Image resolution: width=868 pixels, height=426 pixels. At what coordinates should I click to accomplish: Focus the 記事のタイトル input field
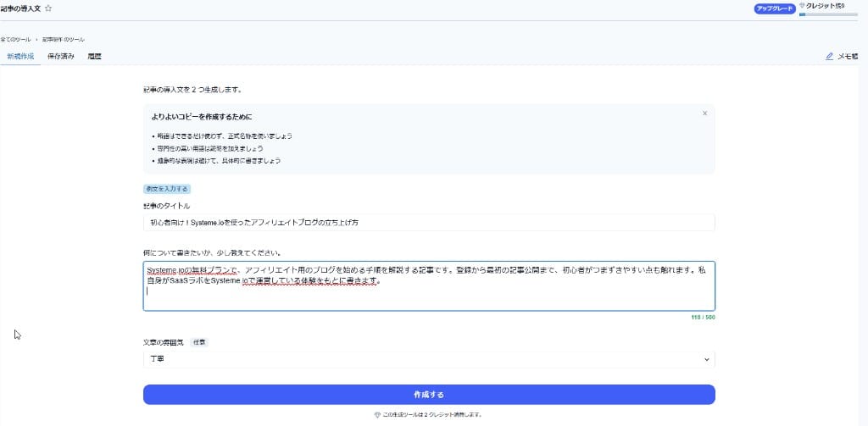(429, 223)
